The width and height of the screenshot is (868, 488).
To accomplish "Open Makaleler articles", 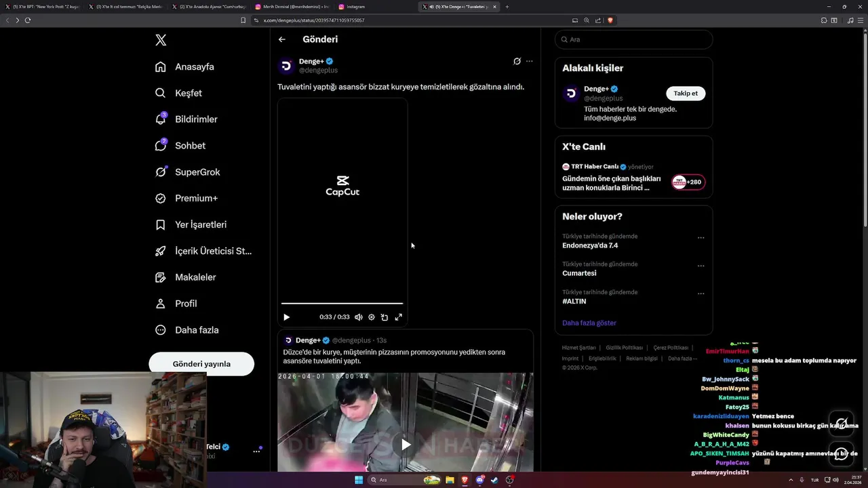I will tap(185, 277).
